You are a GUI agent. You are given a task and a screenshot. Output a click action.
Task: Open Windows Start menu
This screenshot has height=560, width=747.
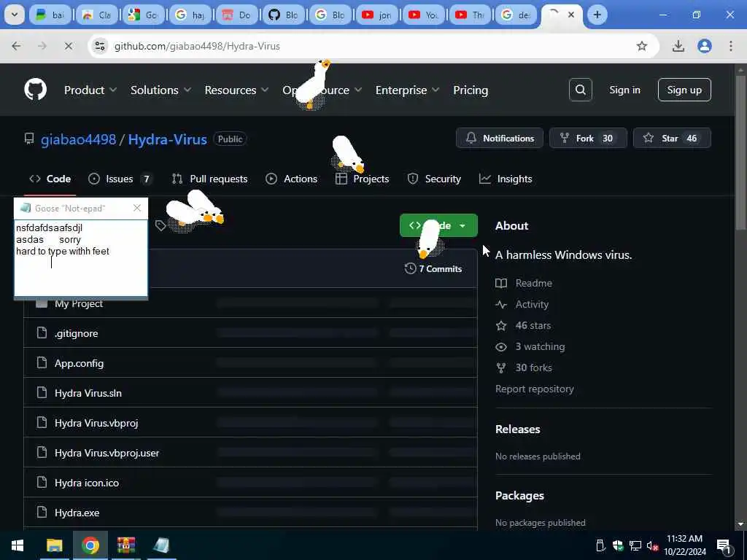tap(18, 545)
